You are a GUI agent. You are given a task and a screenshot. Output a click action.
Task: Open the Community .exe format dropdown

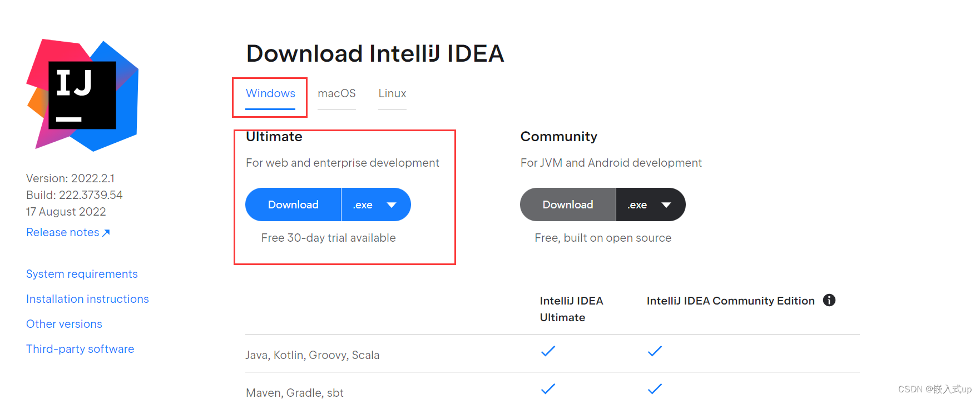click(x=651, y=205)
